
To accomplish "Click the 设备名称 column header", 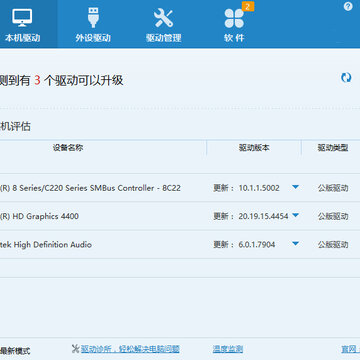I will tap(68, 148).
